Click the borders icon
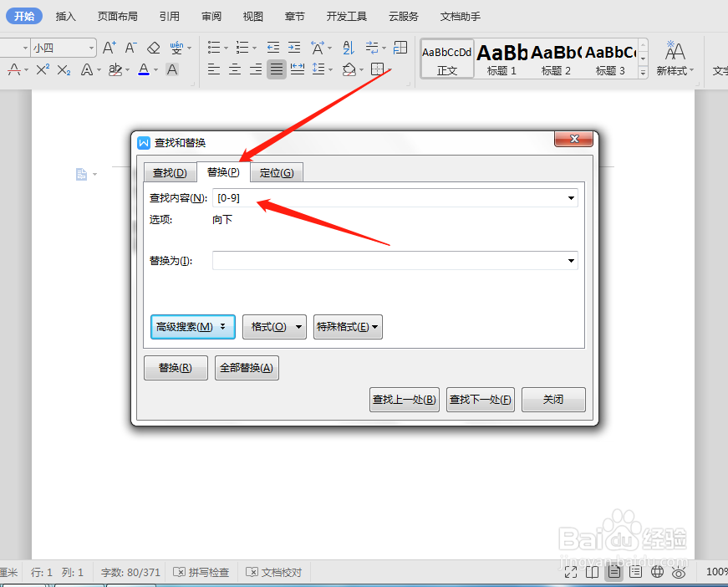The width and height of the screenshot is (728, 587). pyautogui.click(x=378, y=69)
